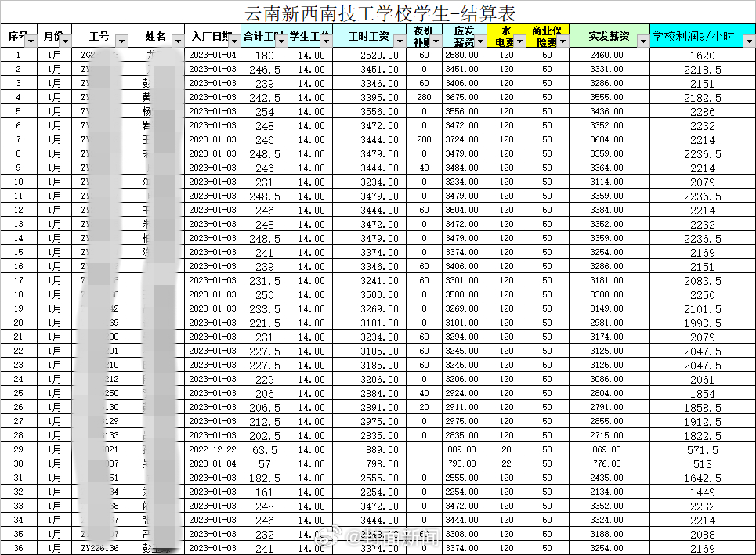Screen dimensions: 756x555
Task: Open the filter dropdown for 商业保险费 column
Action: 562,41
